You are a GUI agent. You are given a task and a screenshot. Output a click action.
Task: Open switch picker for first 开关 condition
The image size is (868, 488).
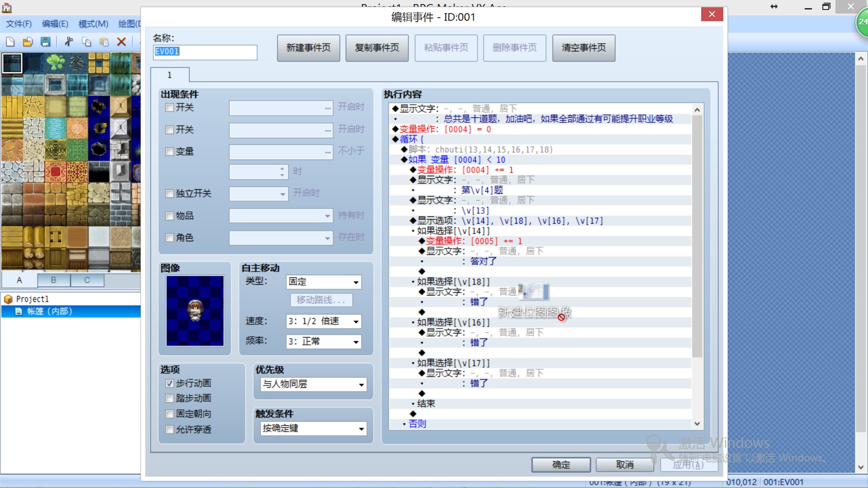(328, 108)
